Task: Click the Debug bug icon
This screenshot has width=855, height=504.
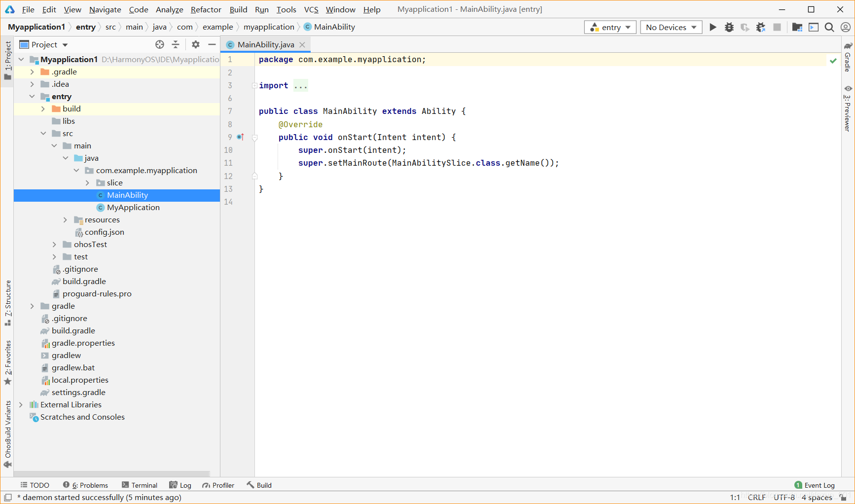Action: click(x=729, y=27)
